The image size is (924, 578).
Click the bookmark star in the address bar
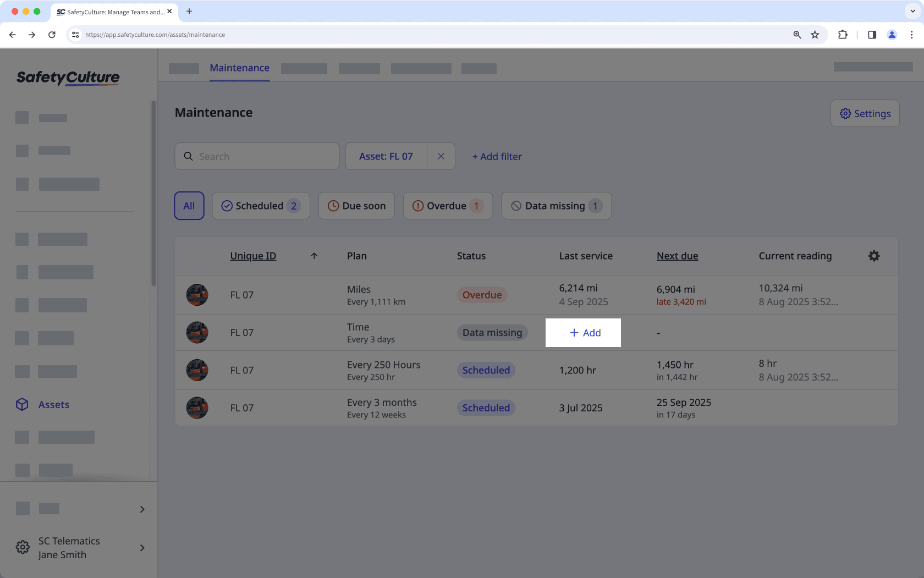point(815,34)
